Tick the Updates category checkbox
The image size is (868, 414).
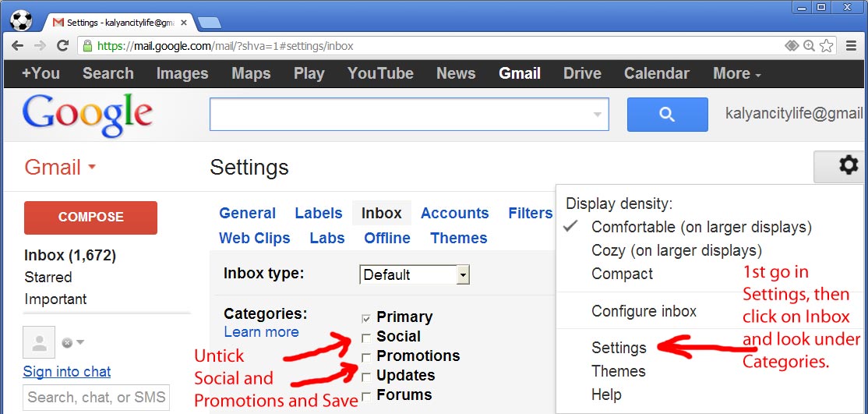[x=366, y=377]
